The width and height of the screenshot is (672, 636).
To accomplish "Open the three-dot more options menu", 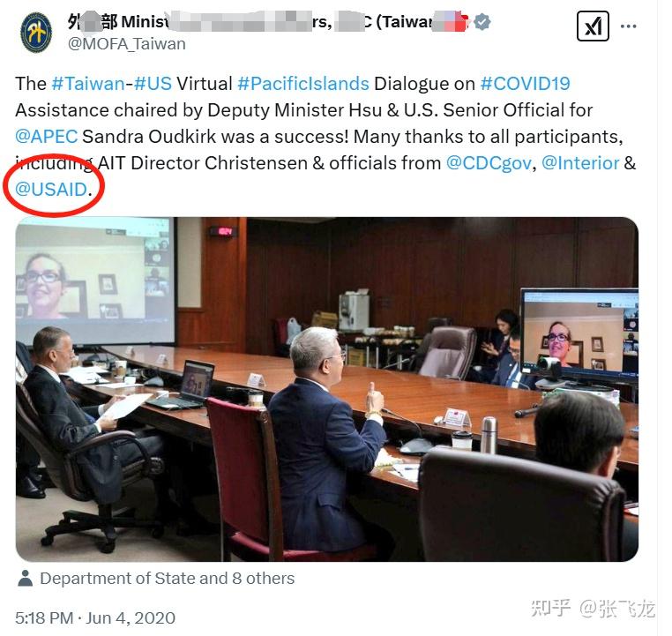I will tap(628, 26).
